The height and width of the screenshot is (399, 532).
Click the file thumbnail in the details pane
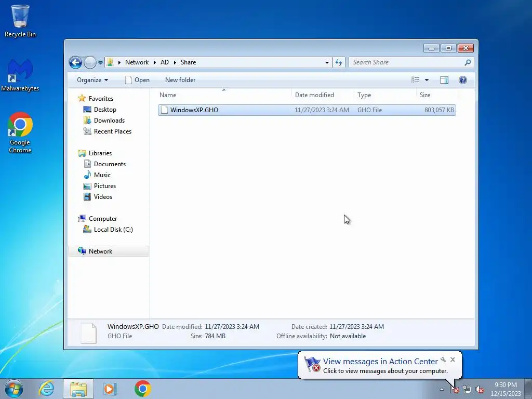88,332
